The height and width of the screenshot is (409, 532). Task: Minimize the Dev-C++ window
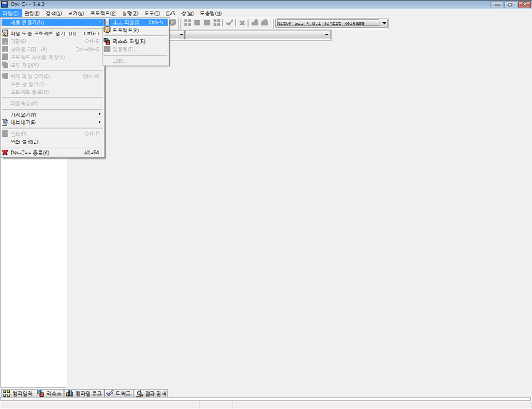click(497, 5)
